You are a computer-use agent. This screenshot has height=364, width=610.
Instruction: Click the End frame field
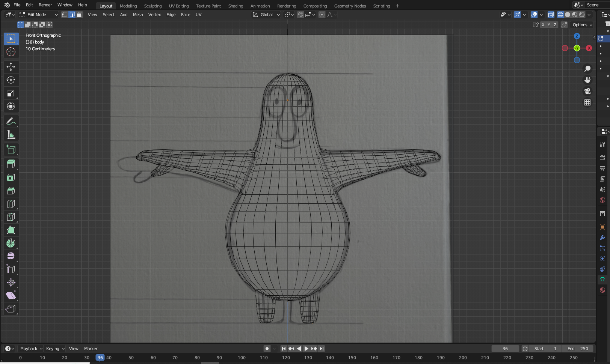click(x=578, y=349)
